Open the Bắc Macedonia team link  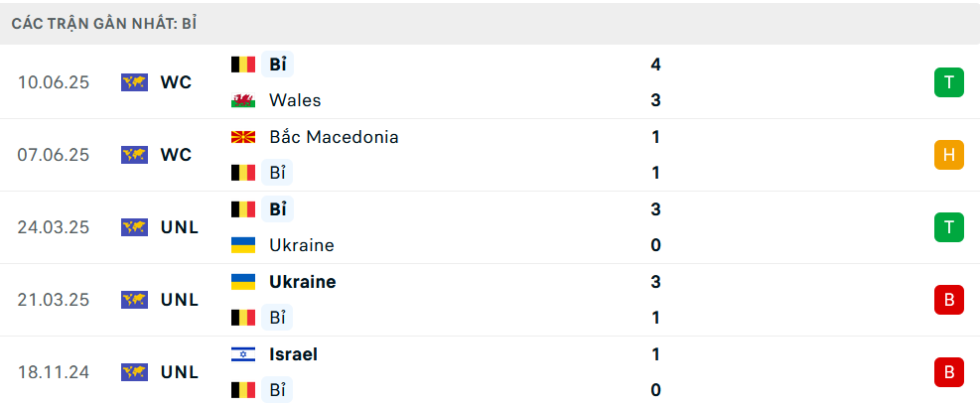point(334,137)
